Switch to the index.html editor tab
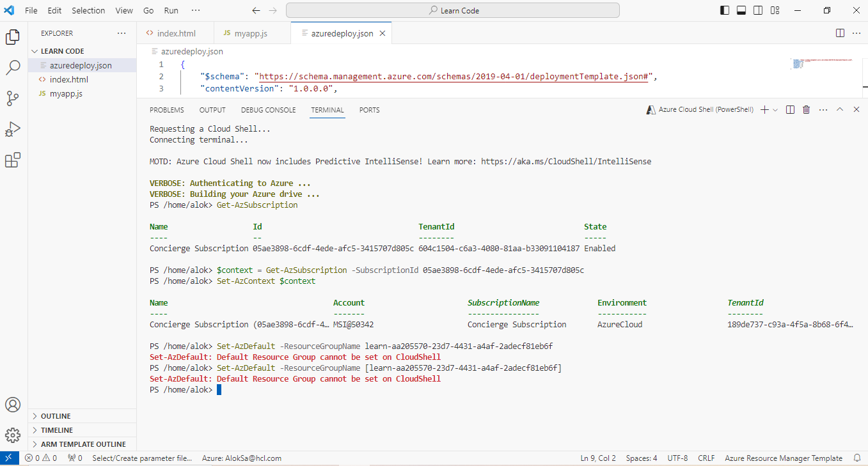This screenshot has width=868, height=466. (176, 33)
